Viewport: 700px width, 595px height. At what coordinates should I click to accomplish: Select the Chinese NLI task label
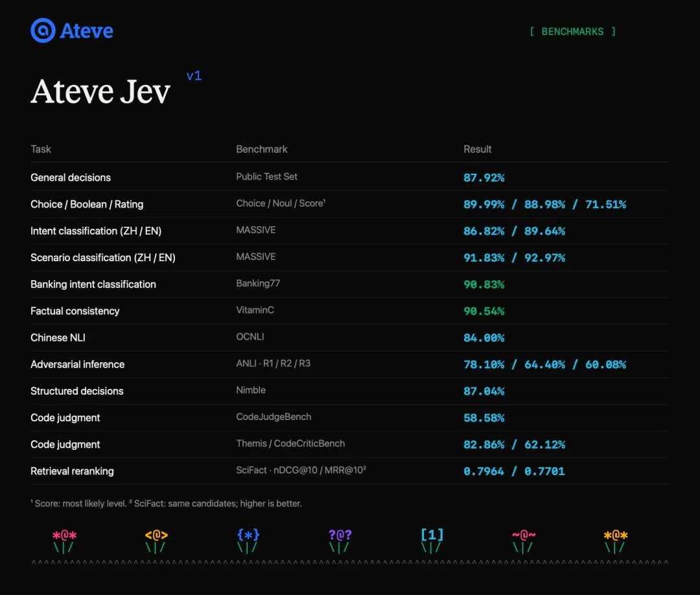click(58, 338)
